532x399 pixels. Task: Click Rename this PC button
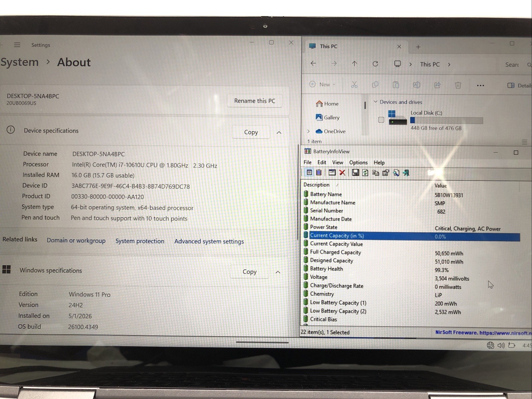click(255, 101)
